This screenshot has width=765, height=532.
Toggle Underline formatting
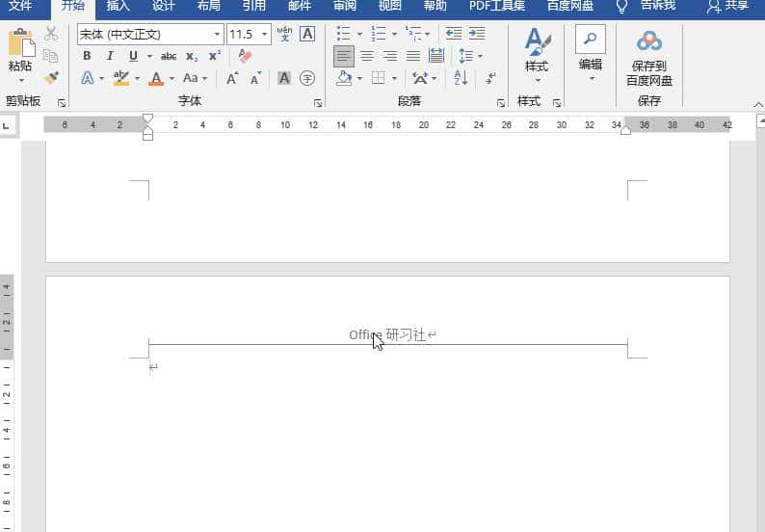pos(133,56)
